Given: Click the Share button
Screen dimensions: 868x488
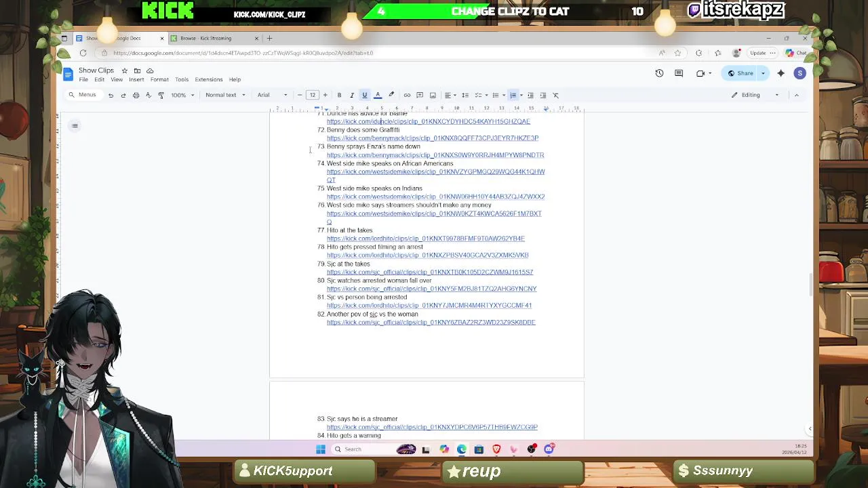Looking at the screenshot, I should (x=741, y=73).
